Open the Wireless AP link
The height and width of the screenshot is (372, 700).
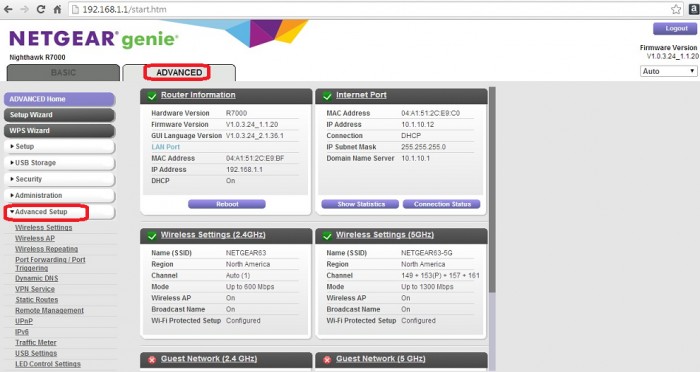[35, 238]
